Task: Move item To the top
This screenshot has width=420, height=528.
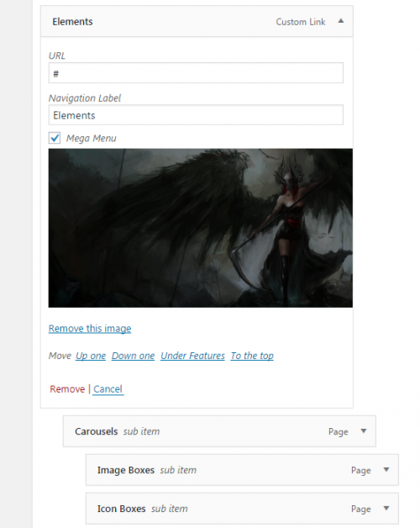Action: pyautogui.click(x=252, y=356)
